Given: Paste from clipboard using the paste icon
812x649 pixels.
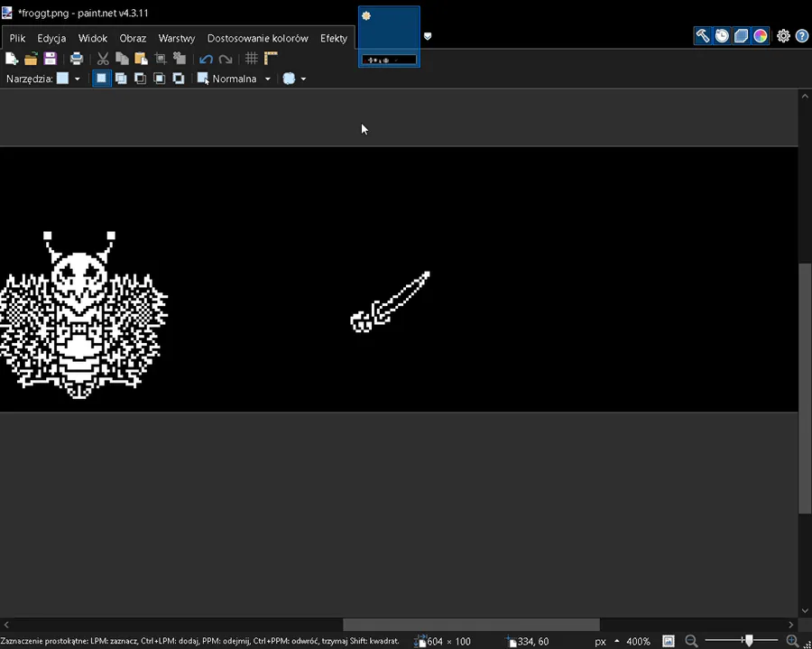Looking at the screenshot, I should tap(141, 59).
